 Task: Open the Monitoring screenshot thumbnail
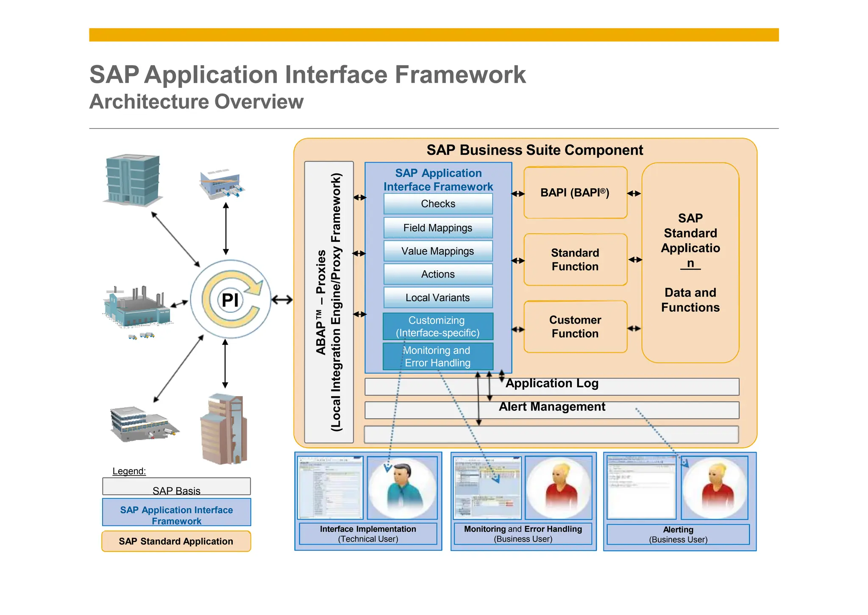[x=487, y=488]
